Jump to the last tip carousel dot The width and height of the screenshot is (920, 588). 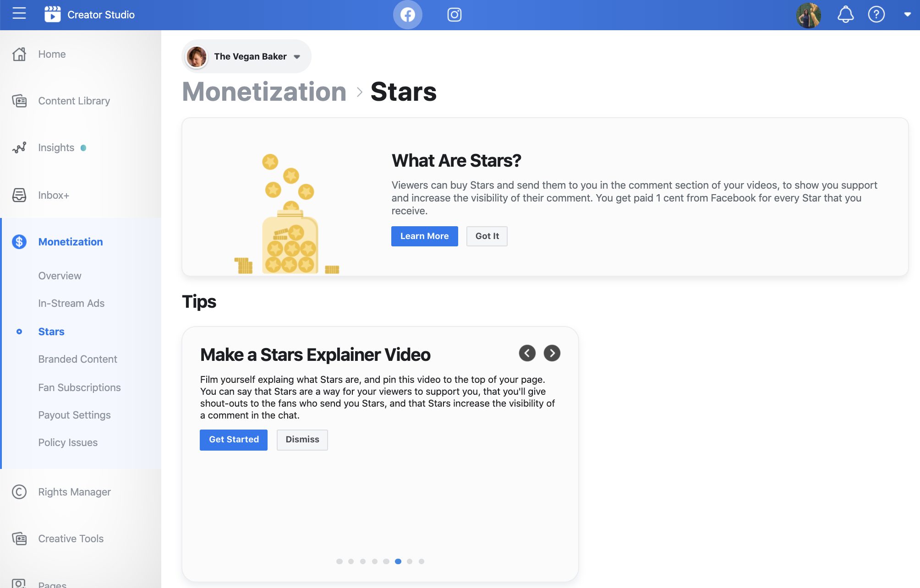[x=422, y=561]
